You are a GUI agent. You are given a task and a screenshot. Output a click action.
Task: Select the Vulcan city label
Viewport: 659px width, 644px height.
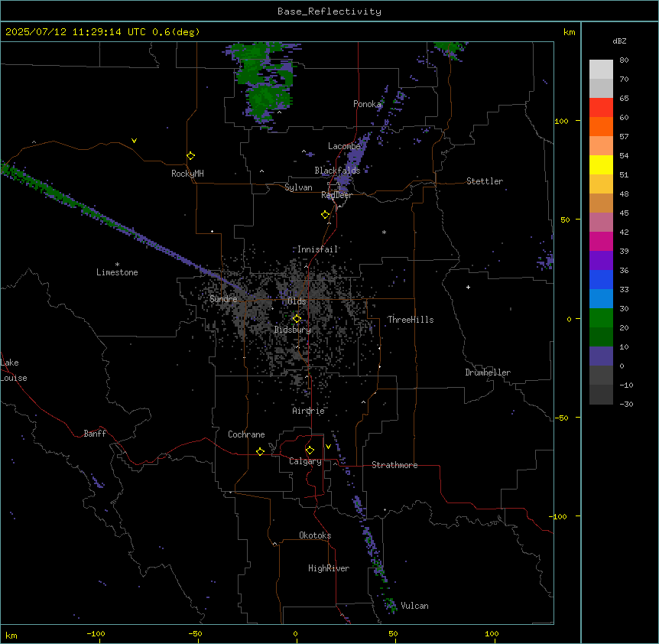(x=415, y=606)
